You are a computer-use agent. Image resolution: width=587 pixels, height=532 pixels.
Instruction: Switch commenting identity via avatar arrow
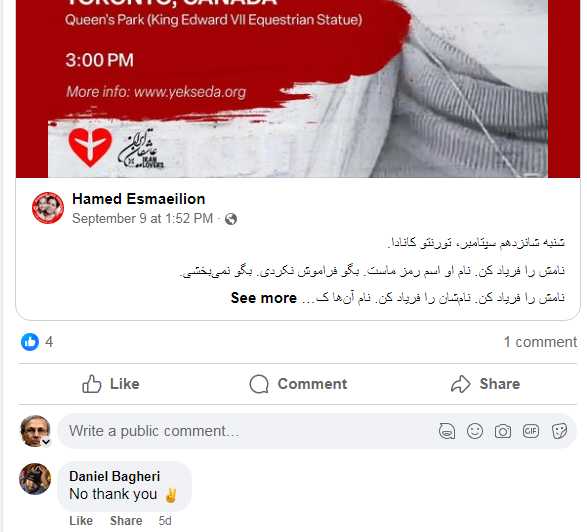point(46,442)
